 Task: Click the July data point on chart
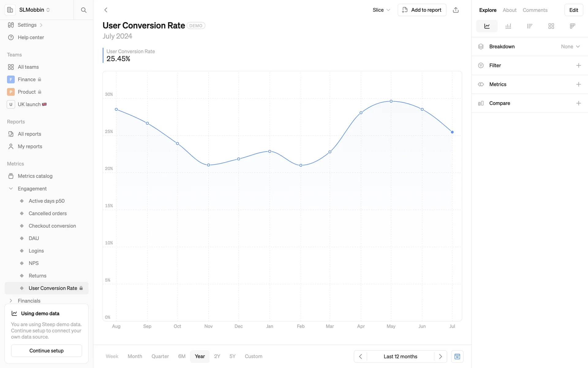[x=452, y=132]
